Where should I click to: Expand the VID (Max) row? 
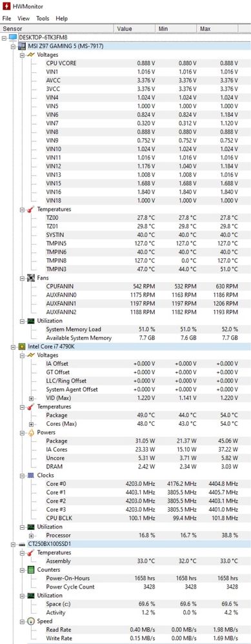pos(31,398)
